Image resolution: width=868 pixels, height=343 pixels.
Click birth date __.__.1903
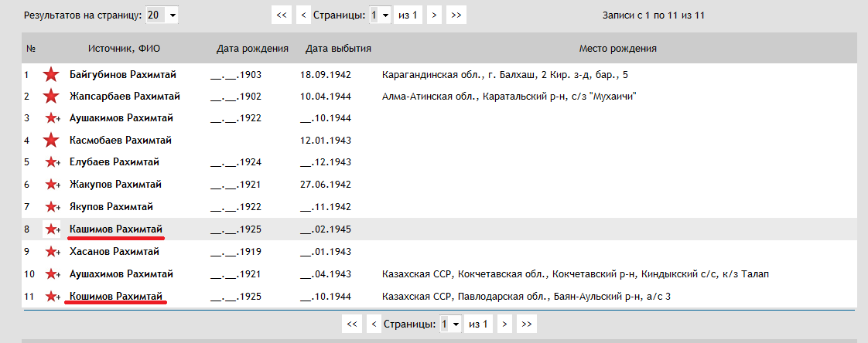[x=236, y=75]
